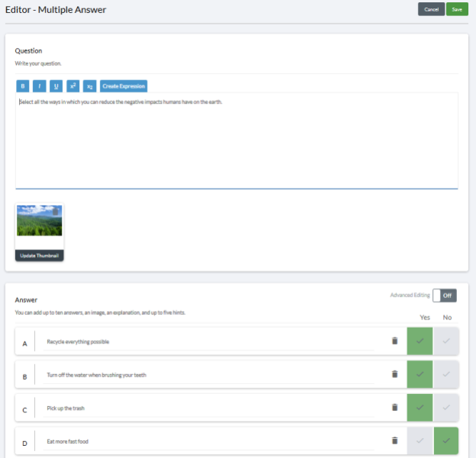Viewport: 476px width, 458px height.
Task: Apply subscript formatting
Action: click(90, 86)
